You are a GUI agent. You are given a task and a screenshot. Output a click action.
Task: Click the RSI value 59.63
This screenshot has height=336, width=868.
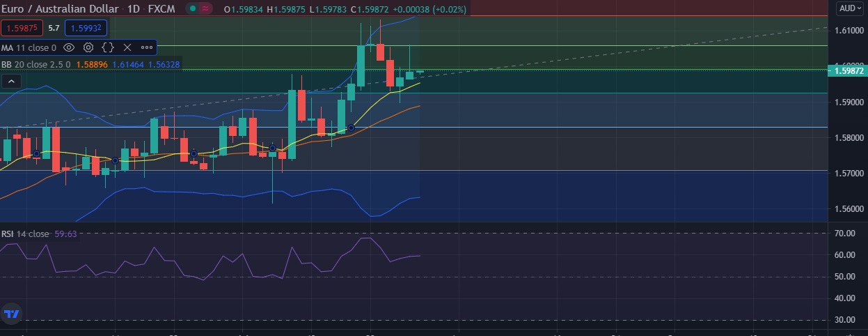click(65, 234)
